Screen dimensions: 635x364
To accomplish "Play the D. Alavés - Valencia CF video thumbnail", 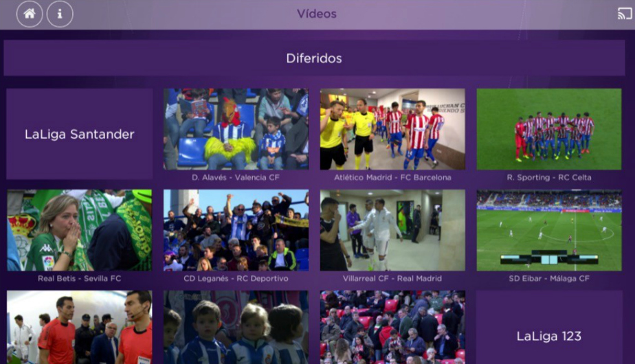I will pos(236,129).
